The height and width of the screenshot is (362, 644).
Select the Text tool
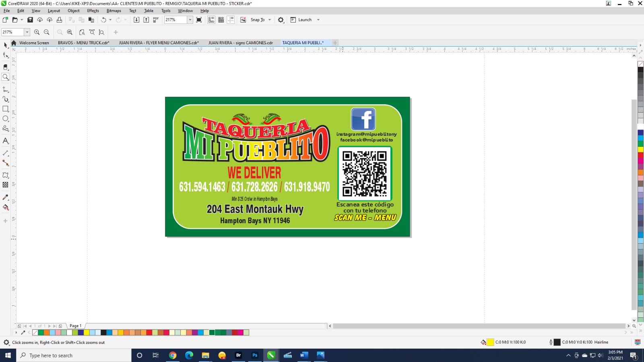click(5, 141)
